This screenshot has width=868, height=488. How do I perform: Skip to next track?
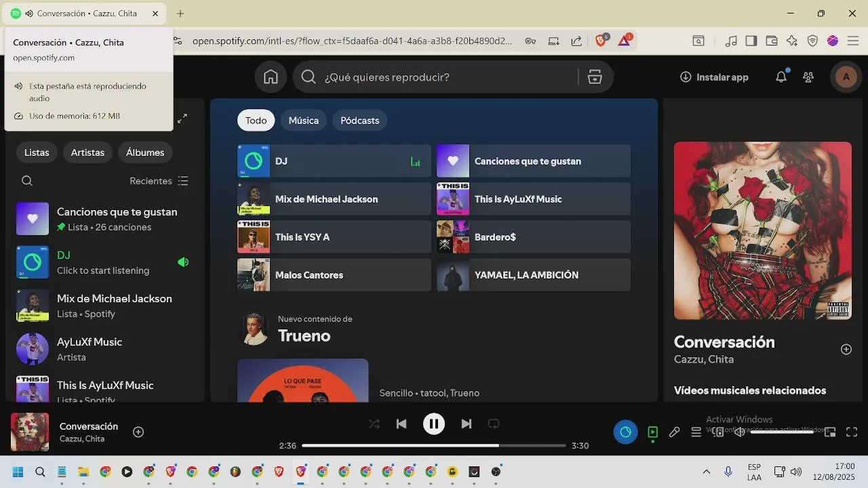[x=467, y=424]
